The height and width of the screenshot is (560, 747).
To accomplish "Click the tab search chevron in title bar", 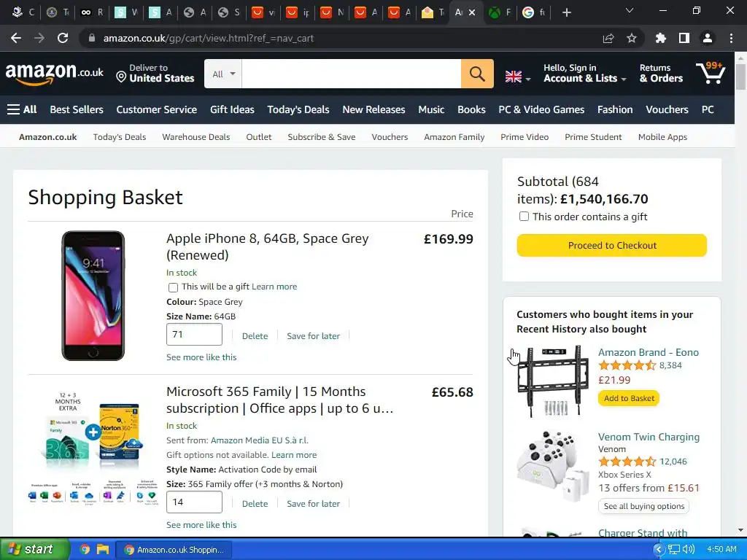I will [630, 10].
